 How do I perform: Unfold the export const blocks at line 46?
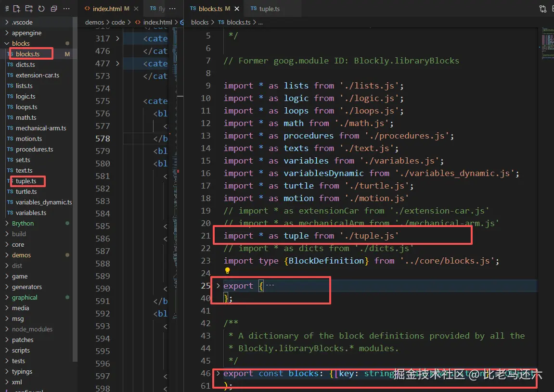tap(218, 373)
